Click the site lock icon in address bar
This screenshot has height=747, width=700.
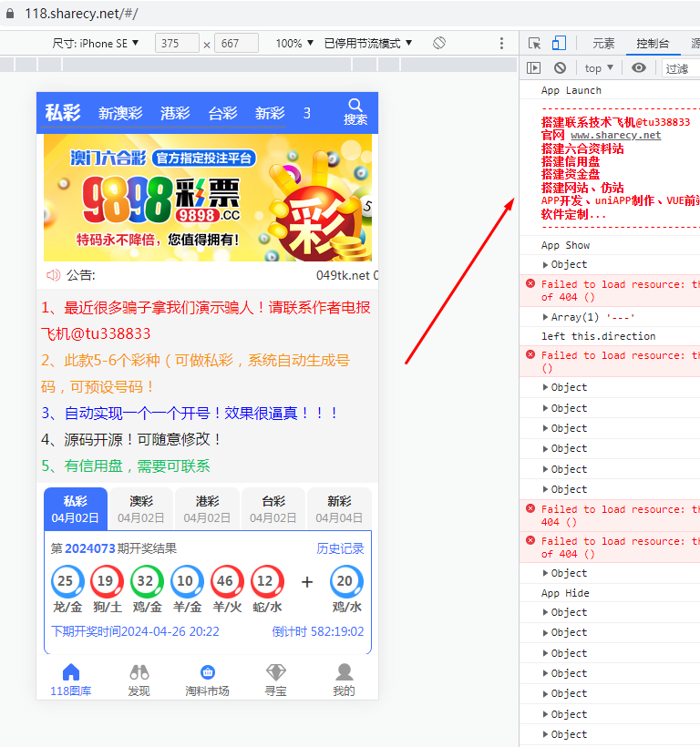[x=9, y=14]
